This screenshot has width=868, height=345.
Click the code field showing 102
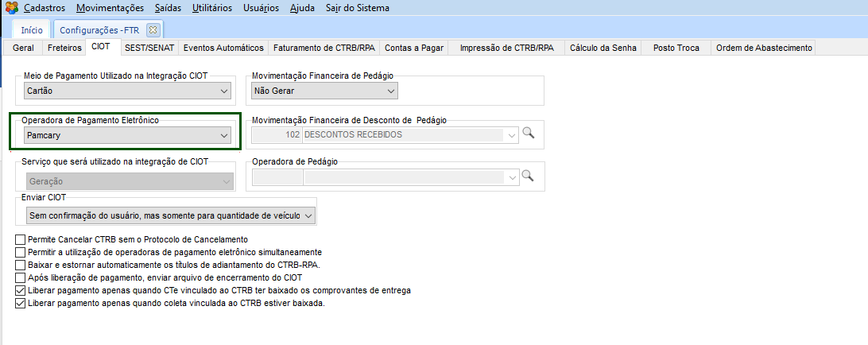click(277, 134)
